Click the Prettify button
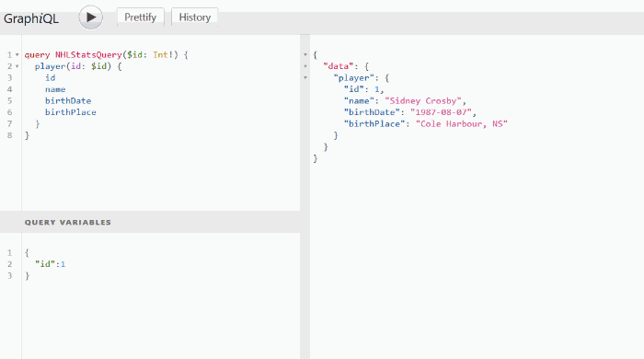The height and width of the screenshot is (359, 644). pos(141,17)
